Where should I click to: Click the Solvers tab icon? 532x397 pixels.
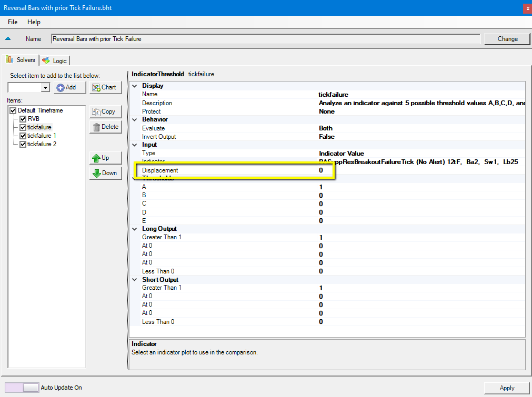pyautogui.click(x=9, y=59)
